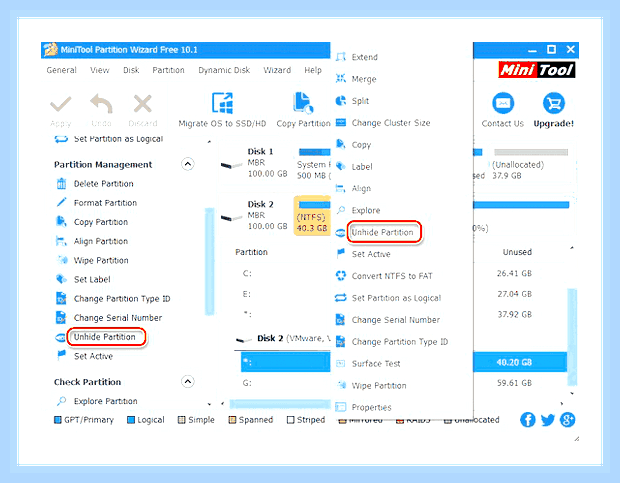Open the Dynamic Disk menu
620x483 pixels.
[x=224, y=70]
